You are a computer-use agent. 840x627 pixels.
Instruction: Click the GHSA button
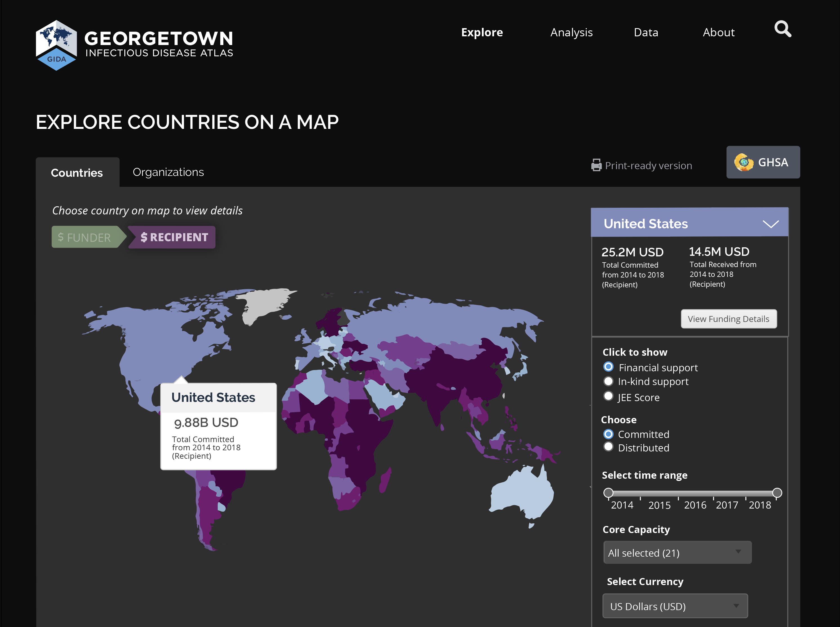coord(763,162)
